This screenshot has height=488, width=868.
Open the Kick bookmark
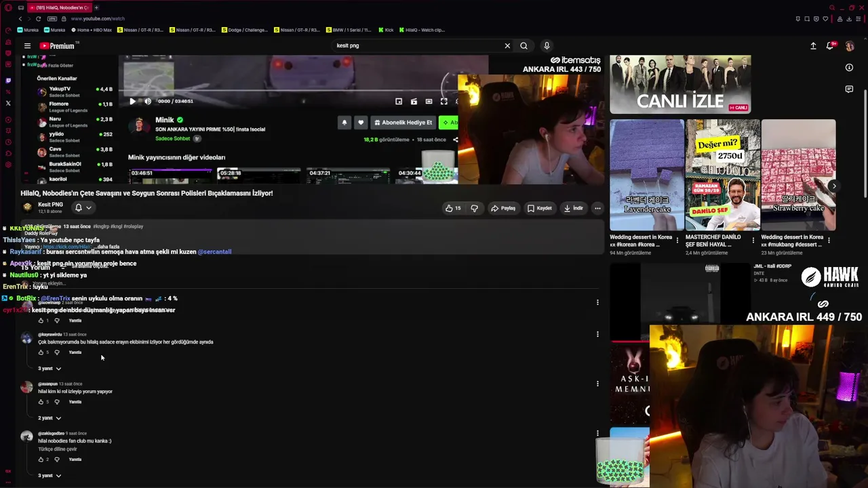tap(386, 30)
